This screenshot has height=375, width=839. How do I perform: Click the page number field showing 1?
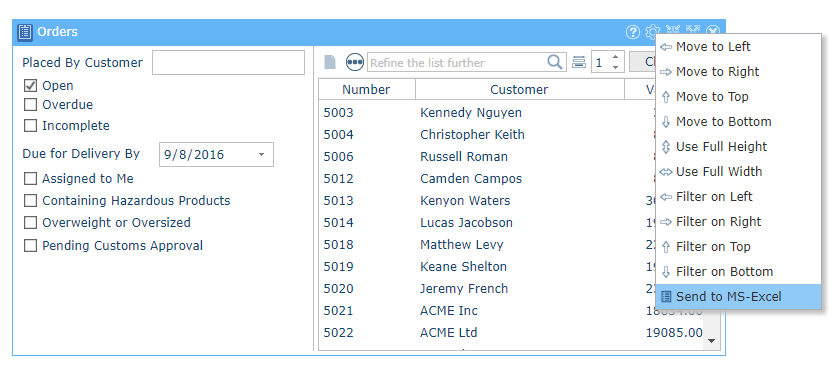point(601,63)
